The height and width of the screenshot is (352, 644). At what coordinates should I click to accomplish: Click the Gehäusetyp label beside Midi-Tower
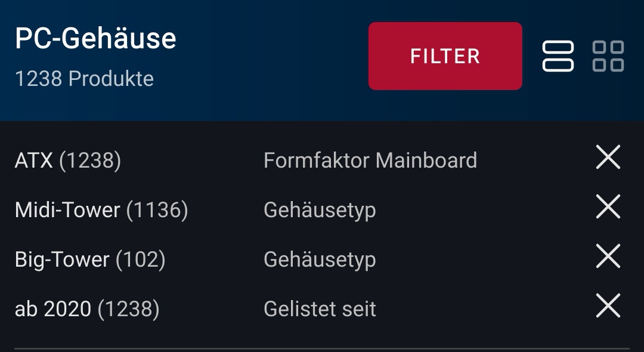pyautogui.click(x=320, y=210)
